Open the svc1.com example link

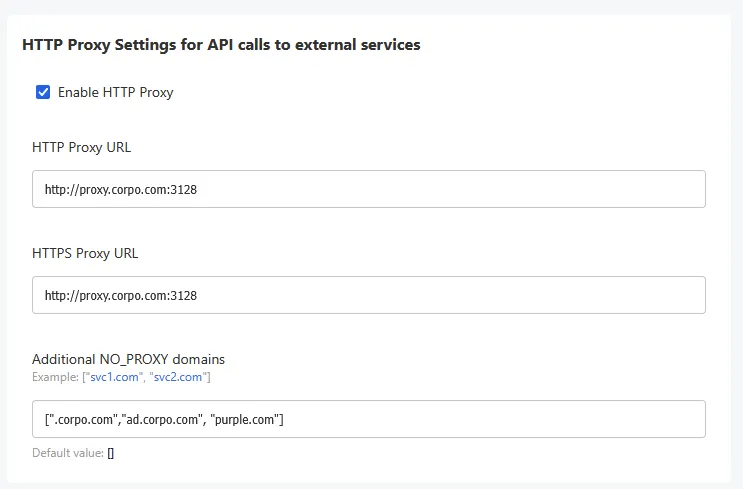pyautogui.click(x=114, y=377)
